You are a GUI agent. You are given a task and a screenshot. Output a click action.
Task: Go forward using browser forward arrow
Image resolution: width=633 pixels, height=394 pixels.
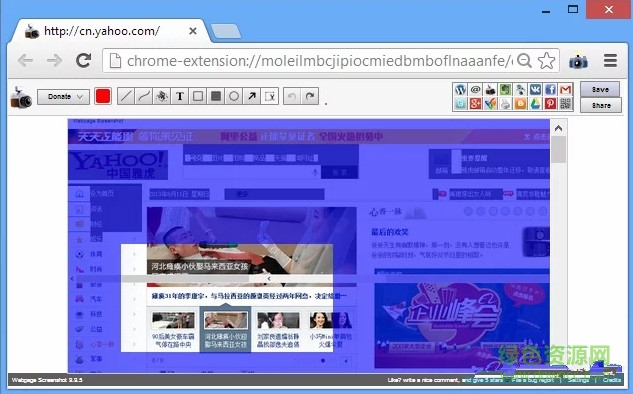point(54,61)
